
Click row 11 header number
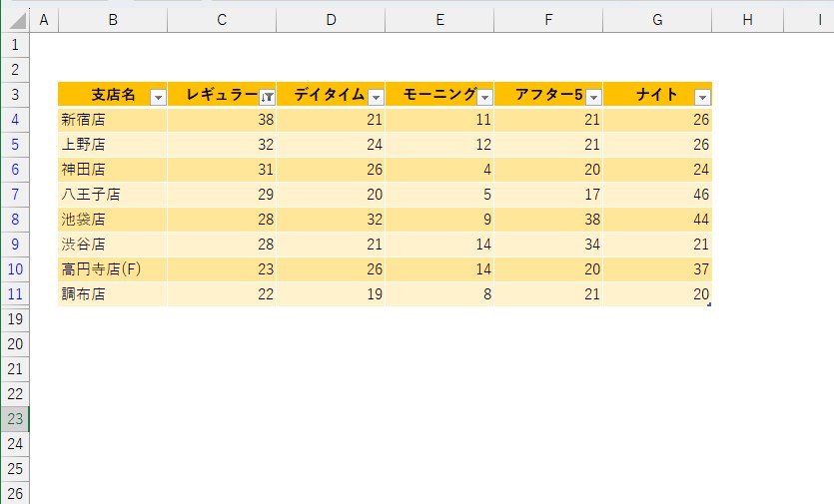pyautogui.click(x=15, y=294)
